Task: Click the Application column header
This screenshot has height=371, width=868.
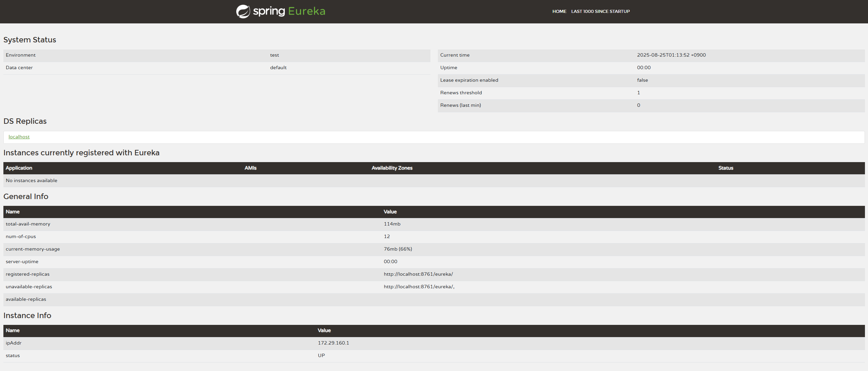Action: pos(19,168)
